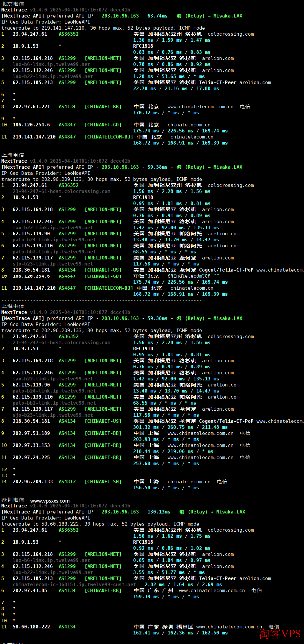This screenshot has height=644, width=304.
Task: Click hop IP 202.97.24.225
Action: point(31,457)
